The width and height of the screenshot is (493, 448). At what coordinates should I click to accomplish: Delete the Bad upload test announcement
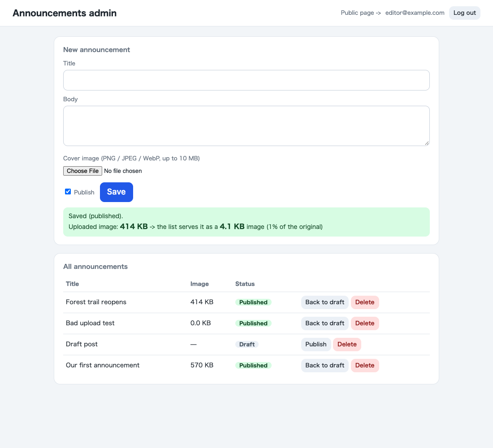[x=365, y=323]
